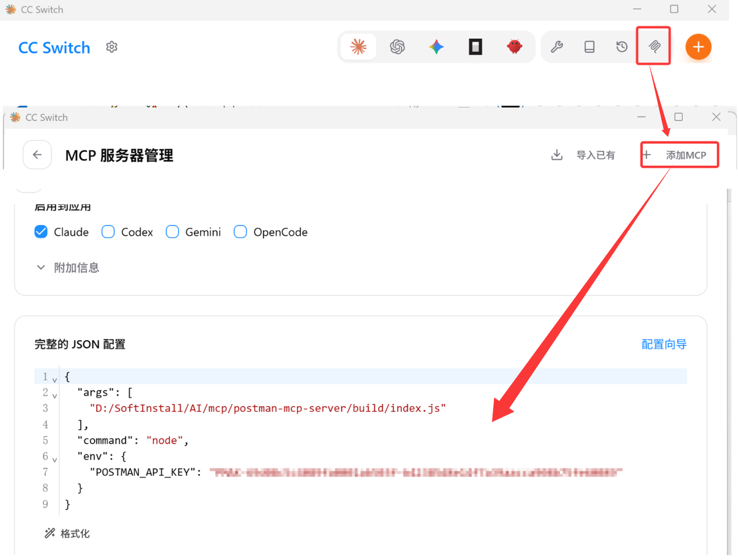Open the wrench tools icon

[x=556, y=47]
